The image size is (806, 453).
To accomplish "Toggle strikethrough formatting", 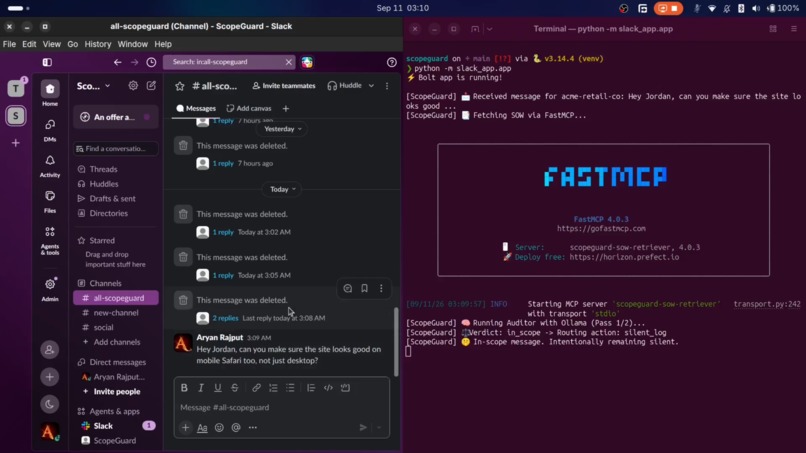I will pos(235,388).
